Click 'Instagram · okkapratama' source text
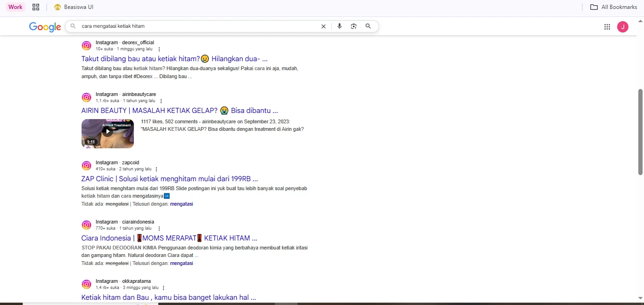644x305 pixels. coord(123,281)
